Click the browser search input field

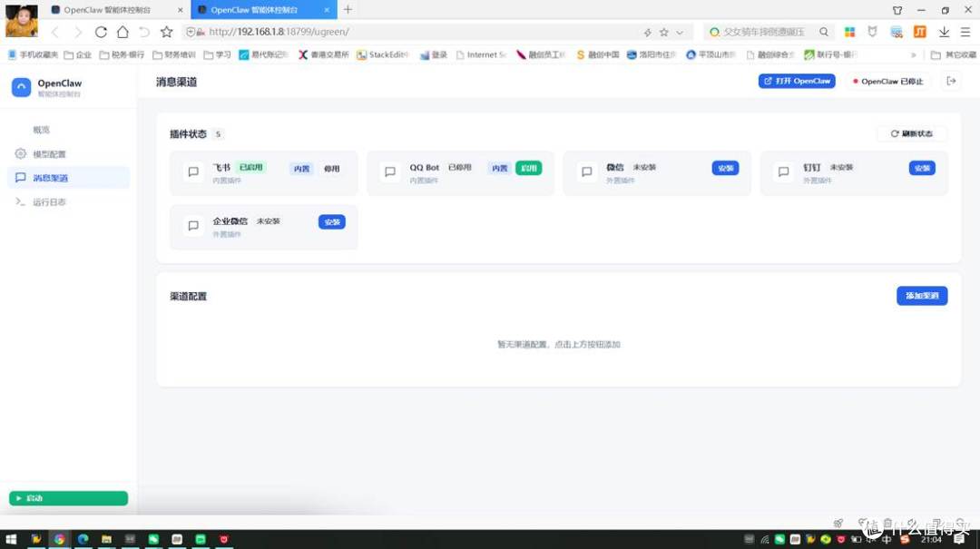tap(762, 32)
